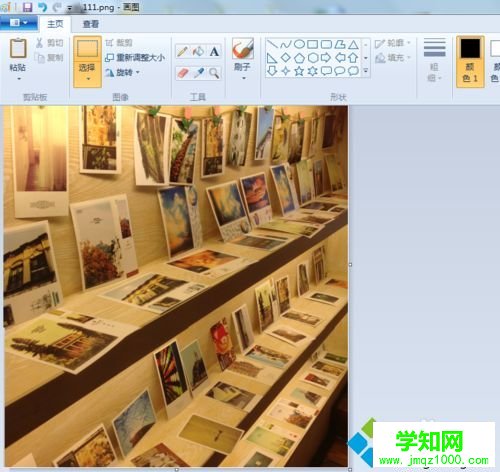Screen dimensions: 500x472
Task: Click the Undo arrow in quick access toolbar
Action: coord(42,7)
